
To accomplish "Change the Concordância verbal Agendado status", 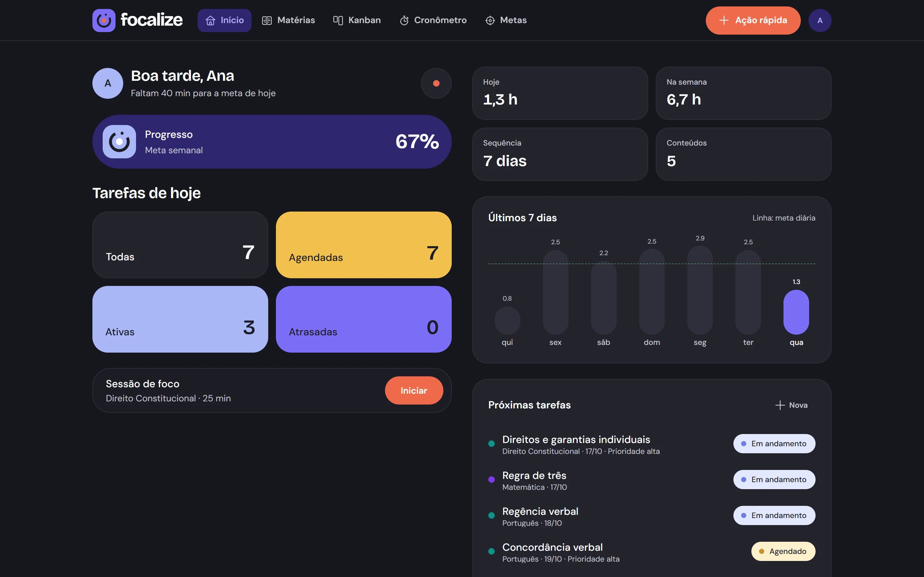I will 783,551.
